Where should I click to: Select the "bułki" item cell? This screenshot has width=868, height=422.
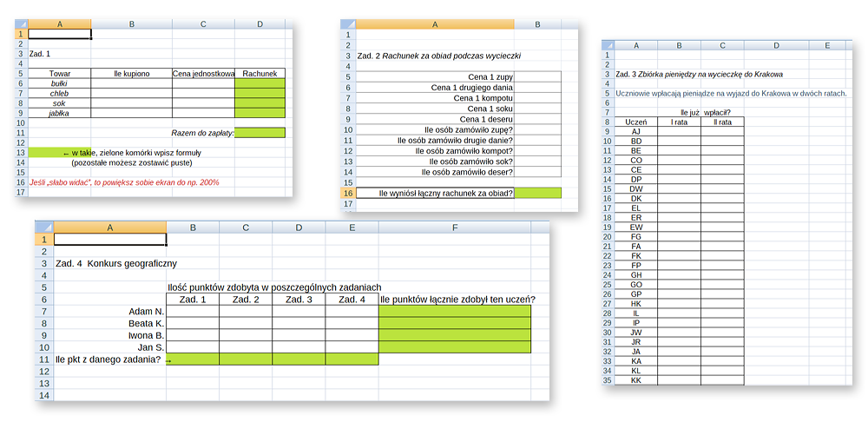(60, 83)
